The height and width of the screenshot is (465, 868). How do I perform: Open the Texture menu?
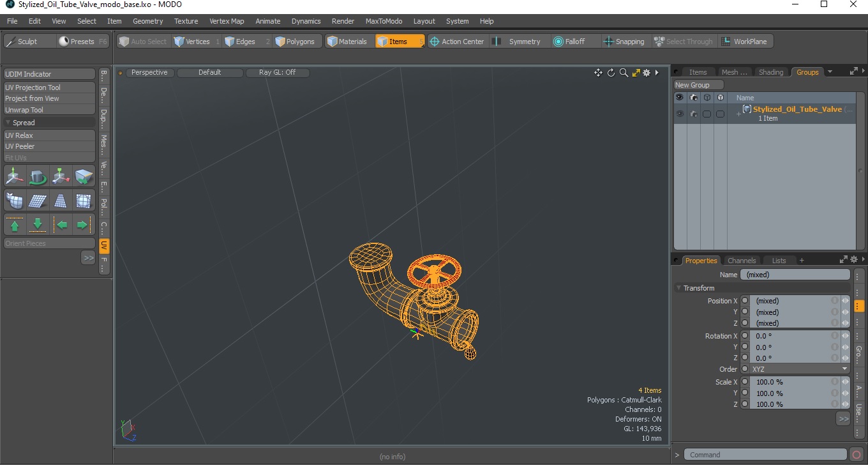(186, 21)
